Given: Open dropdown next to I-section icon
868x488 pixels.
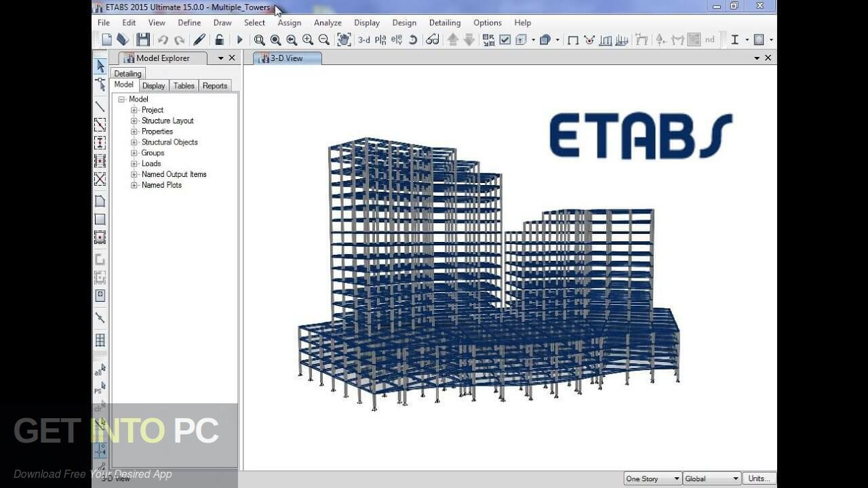Looking at the screenshot, I should click(747, 40).
